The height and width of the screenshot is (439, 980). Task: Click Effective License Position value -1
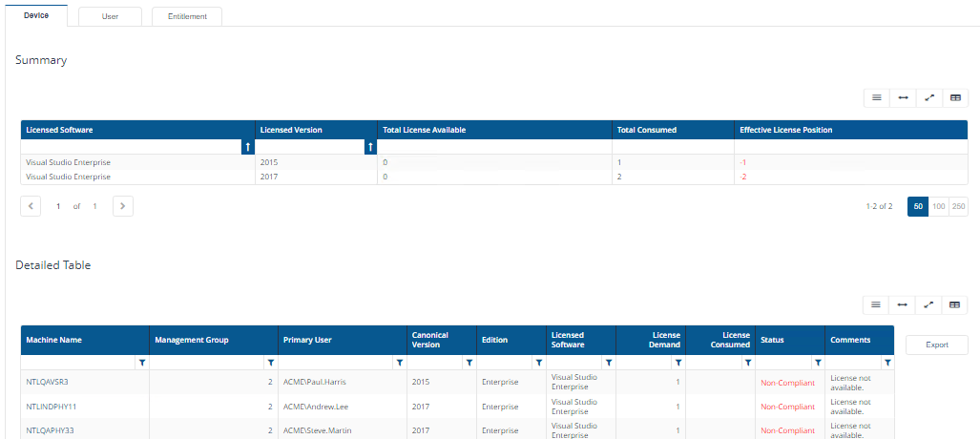743,162
